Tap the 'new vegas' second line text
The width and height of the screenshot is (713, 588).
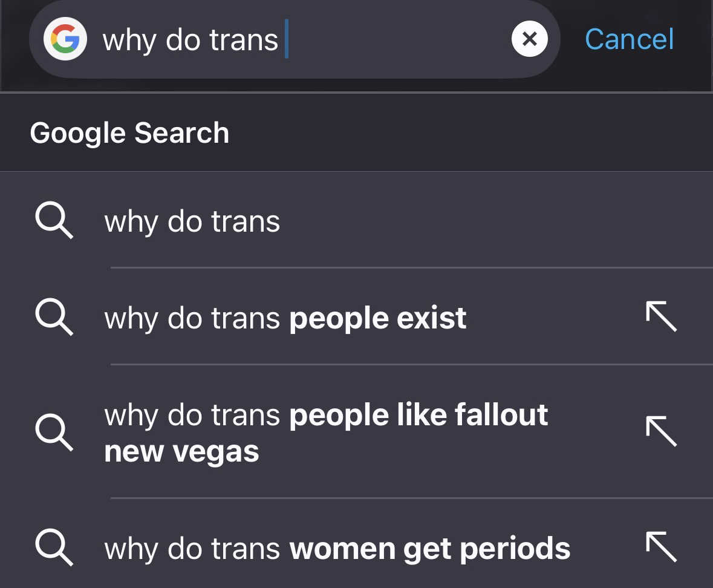(x=181, y=452)
